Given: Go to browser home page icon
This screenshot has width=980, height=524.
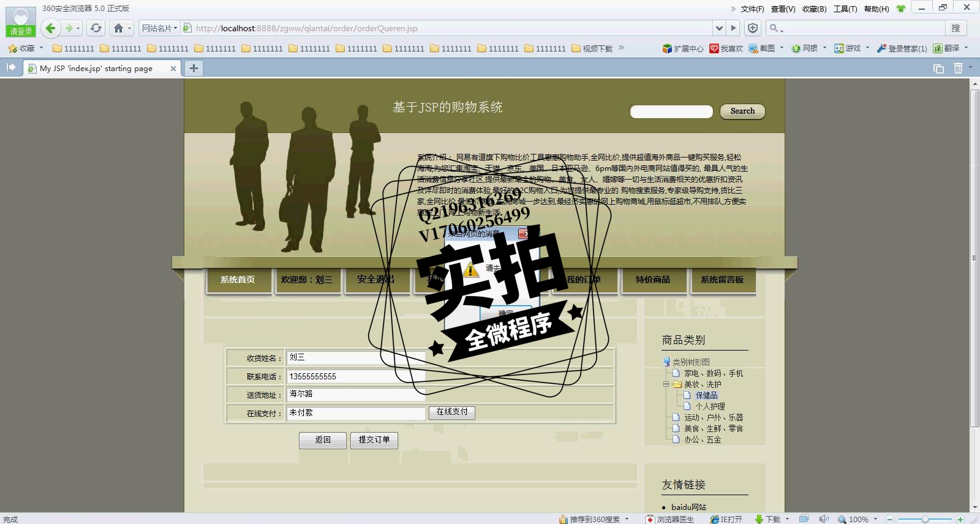Looking at the screenshot, I should [x=119, y=28].
